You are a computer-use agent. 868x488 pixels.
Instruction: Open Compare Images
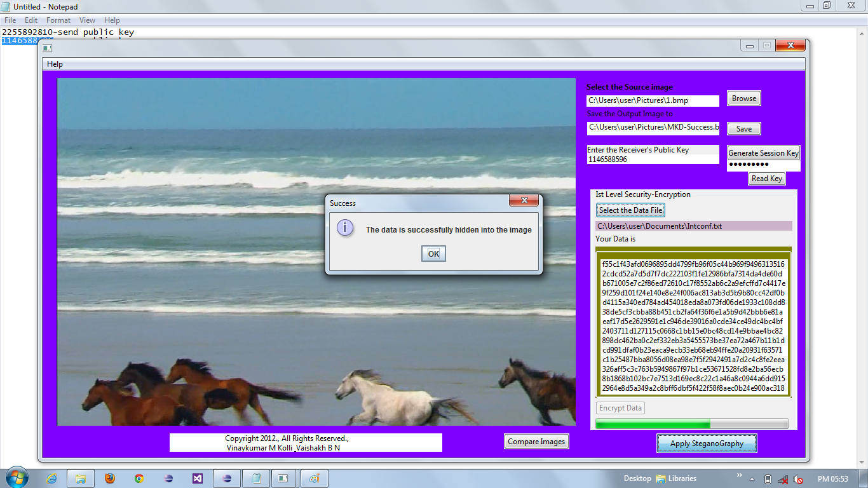point(536,441)
